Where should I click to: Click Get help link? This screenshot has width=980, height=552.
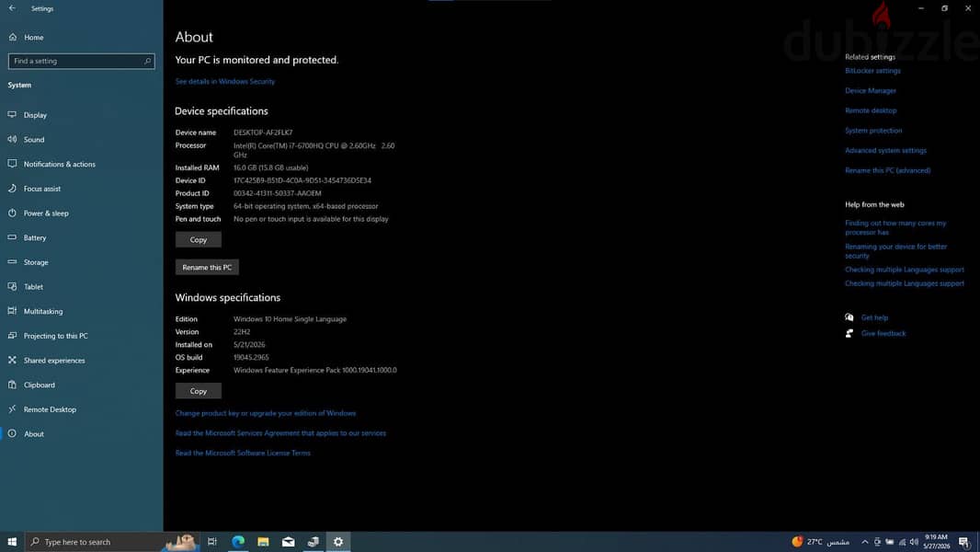pos(874,317)
